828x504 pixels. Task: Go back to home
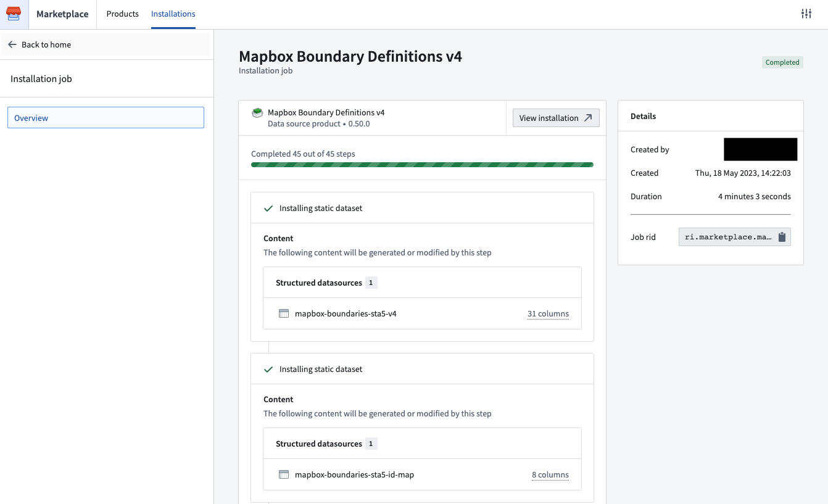[106, 44]
